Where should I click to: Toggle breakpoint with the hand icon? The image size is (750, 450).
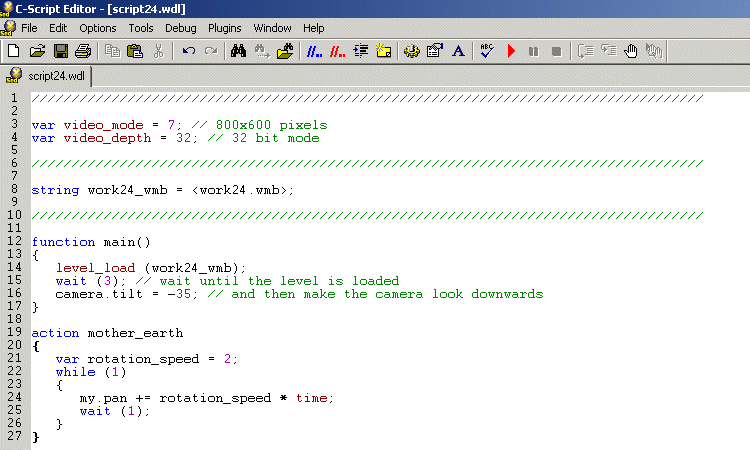coord(631,51)
